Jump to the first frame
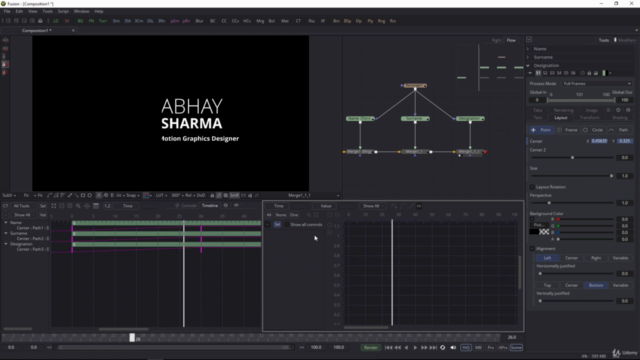Image resolution: width=640 pixels, height=360 pixels. (389, 348)
